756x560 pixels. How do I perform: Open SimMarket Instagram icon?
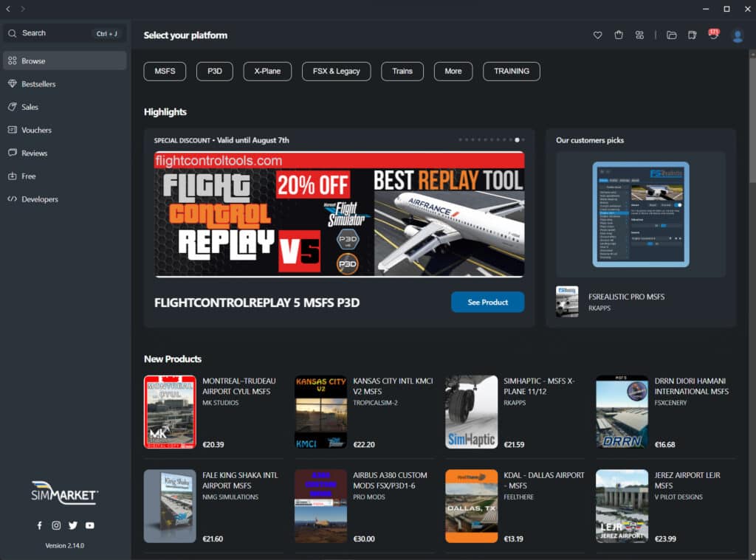[x=56, y=525]
